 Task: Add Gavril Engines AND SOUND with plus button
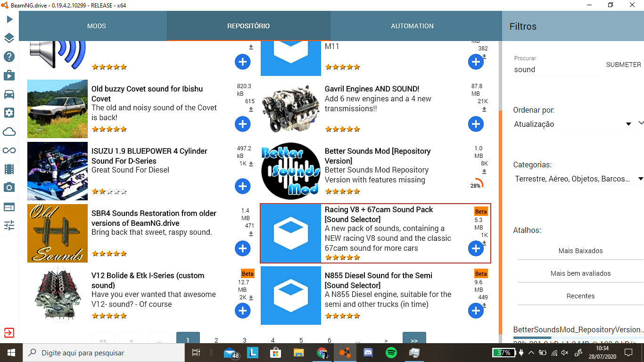[476, 124]
